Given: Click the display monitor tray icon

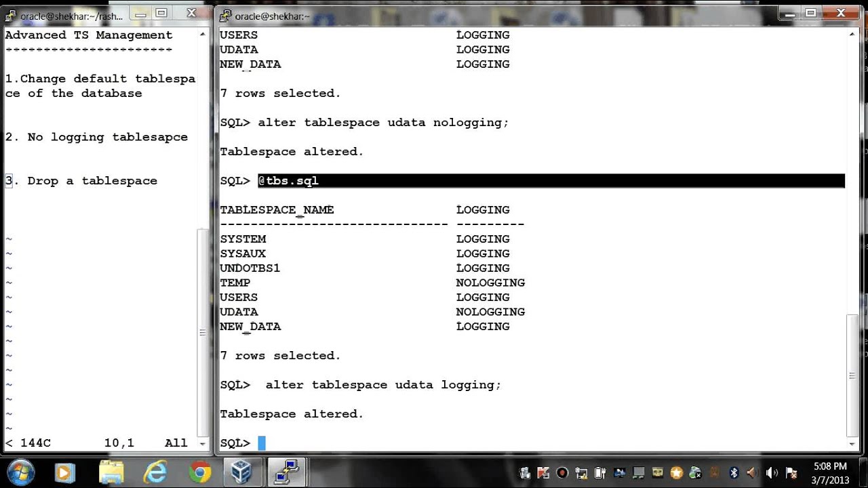Looking at the screenshot, I should (619, 473).
